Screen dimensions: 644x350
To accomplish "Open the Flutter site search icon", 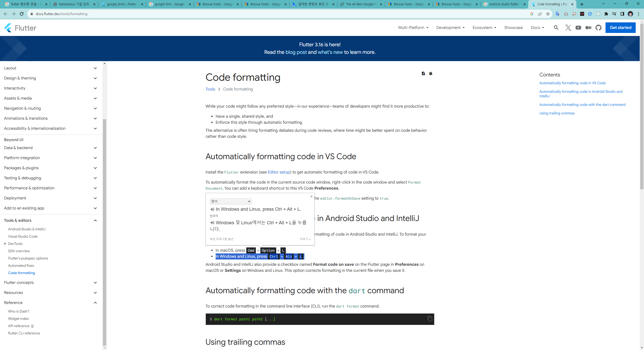I will click(556, 28).
